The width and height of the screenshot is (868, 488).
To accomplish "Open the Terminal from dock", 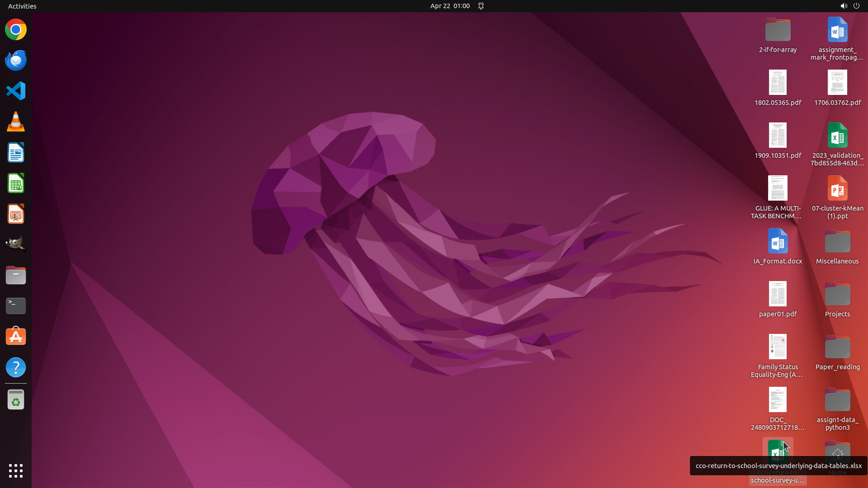I will click(x=16, y=306).
